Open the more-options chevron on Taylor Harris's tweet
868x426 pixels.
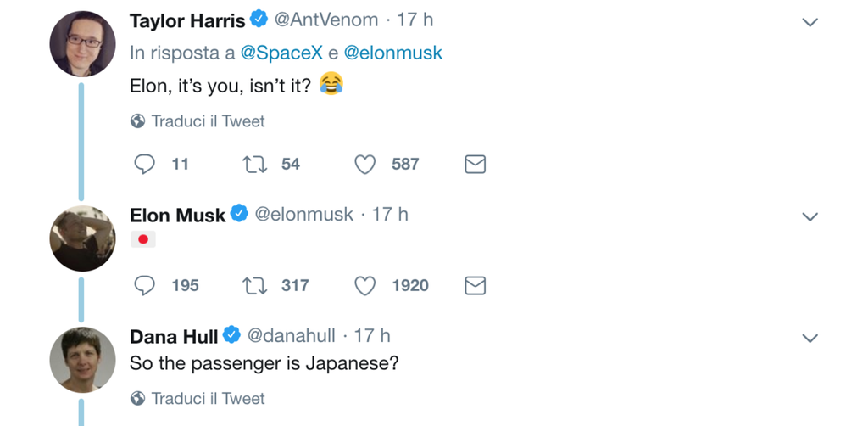point(810,22)
